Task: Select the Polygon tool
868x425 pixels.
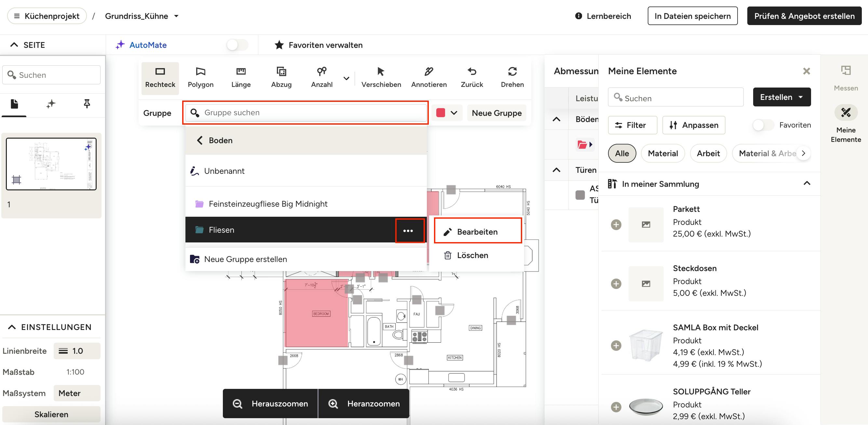Action: [200, 78]
